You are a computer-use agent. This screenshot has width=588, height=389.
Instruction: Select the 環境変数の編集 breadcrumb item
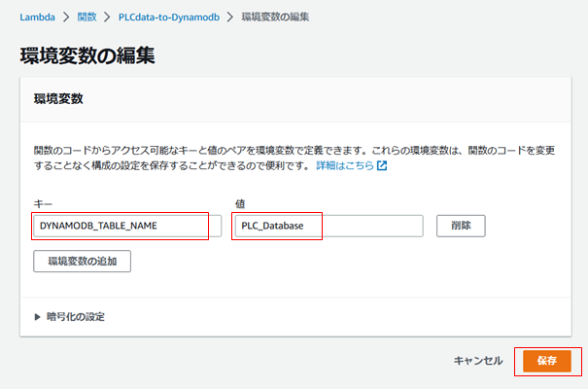click(275, 18)
